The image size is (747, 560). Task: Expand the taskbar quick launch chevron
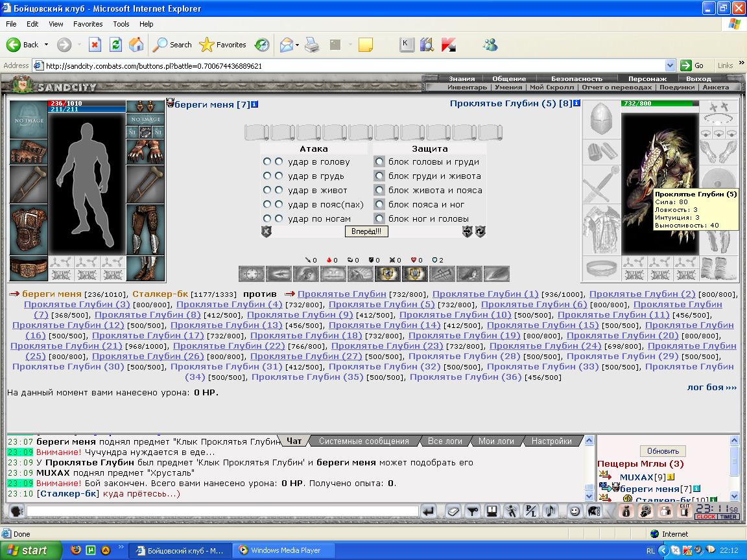point(121,546)
